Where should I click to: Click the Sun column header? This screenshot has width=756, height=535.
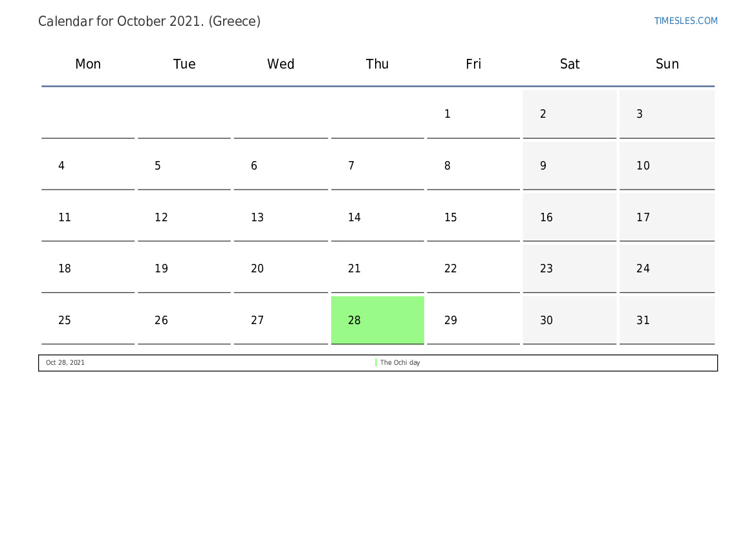667,64
